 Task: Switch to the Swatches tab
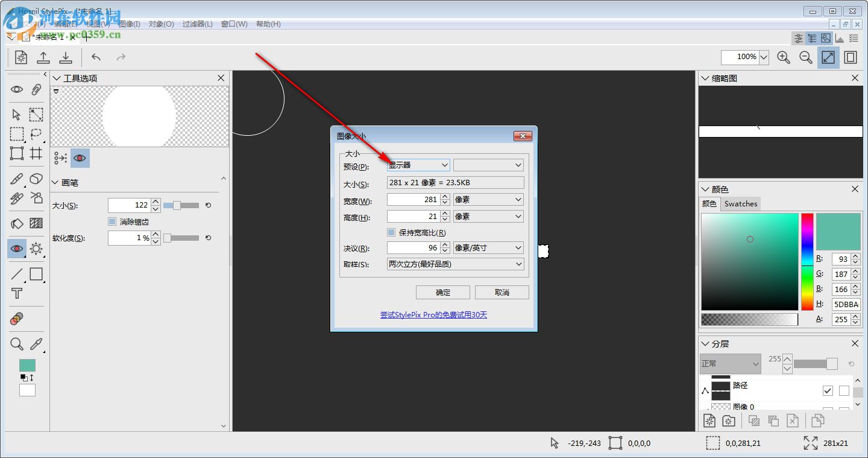(741, 204)
